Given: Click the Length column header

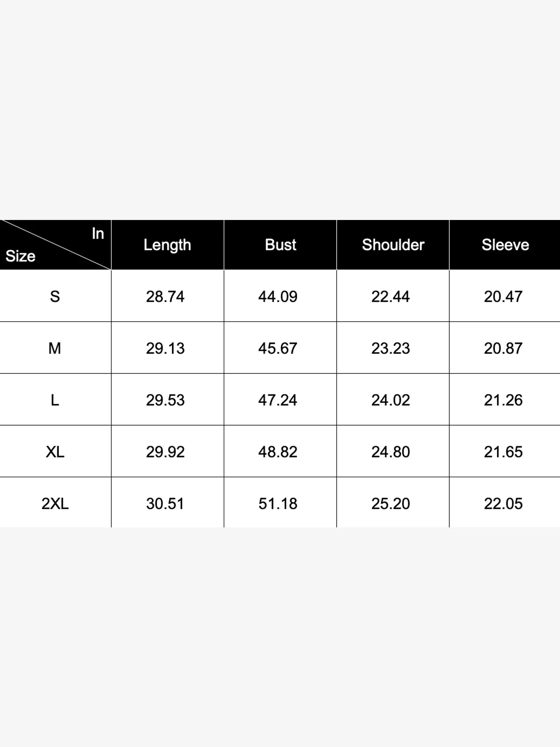Looking at the screenshot, I should [167, 245].
